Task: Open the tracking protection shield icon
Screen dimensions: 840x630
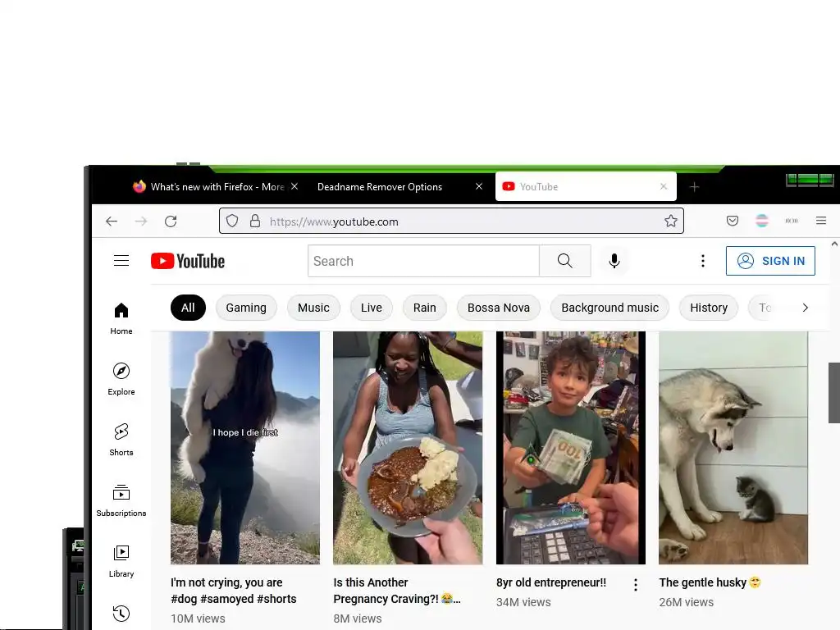Action: pyautogui.click(x=232, y=221)
